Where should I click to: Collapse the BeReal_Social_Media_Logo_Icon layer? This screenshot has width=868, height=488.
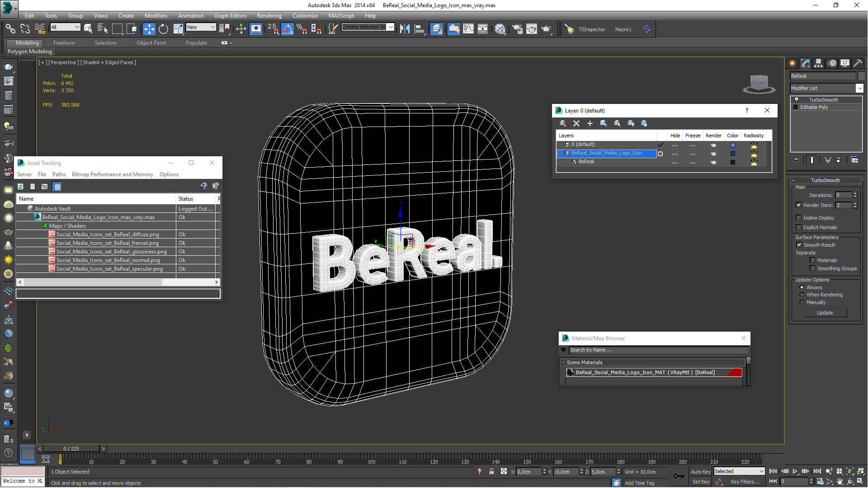coord(560,153)
